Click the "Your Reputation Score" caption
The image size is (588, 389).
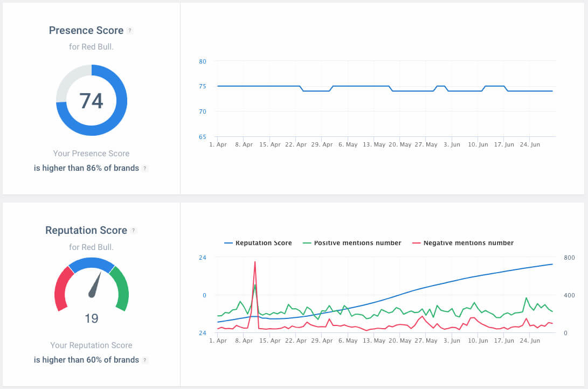click(91, 345)
